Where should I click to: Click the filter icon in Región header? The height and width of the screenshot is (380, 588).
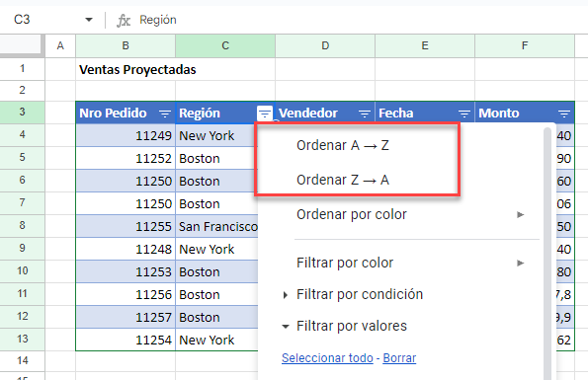[265, 113]
